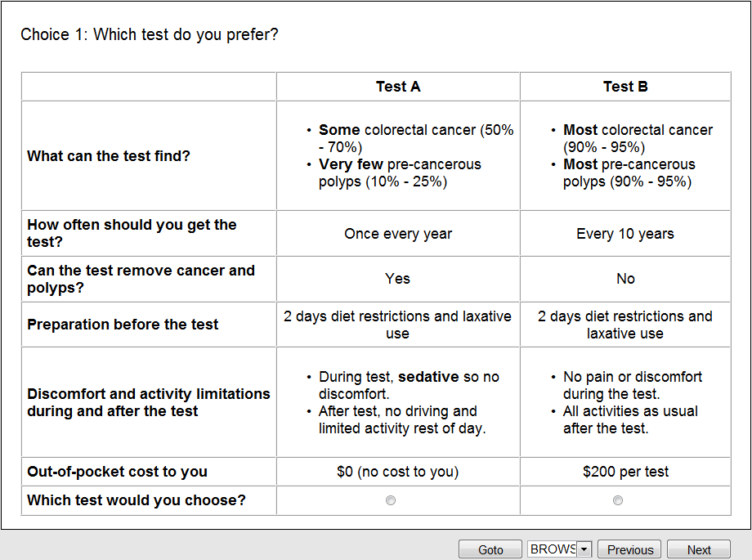
Task: Click the BROWSE combo box text field
Action: (x=553, y=549)
